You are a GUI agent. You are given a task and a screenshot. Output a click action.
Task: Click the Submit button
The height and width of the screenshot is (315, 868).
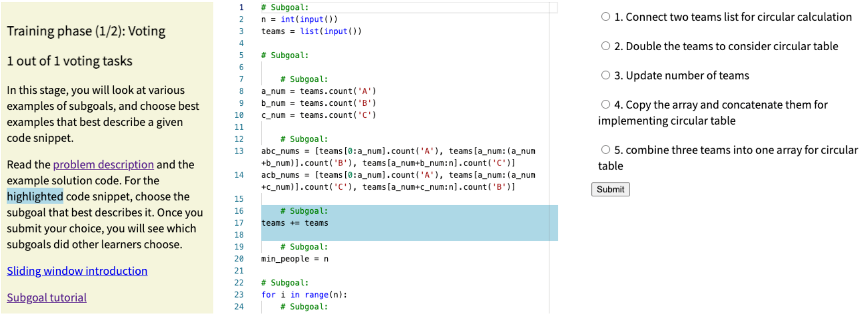point(610,189)
